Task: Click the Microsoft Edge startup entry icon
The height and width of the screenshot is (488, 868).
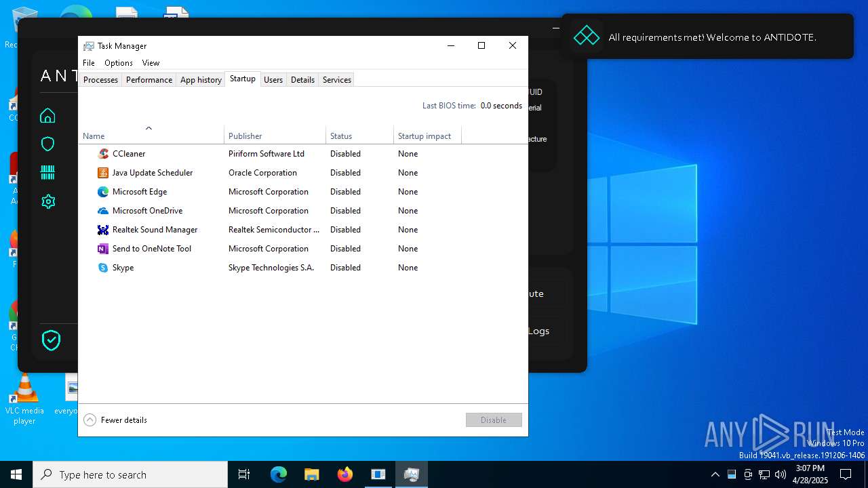Action: 103,192
